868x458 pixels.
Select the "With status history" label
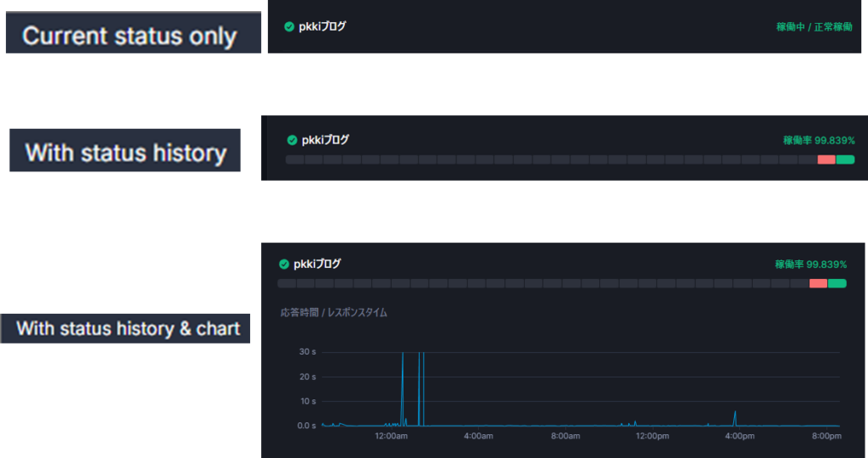[125, 153]
